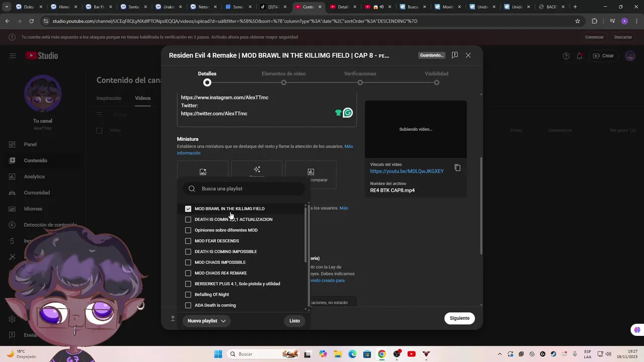Click the upload status arrow icon
This screenshot has width=644, height=362.
pos(173,318)
